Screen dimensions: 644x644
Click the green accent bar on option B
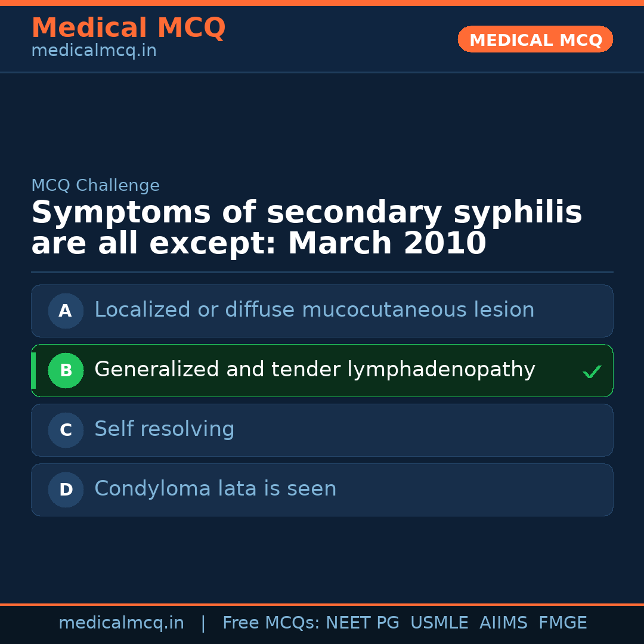click(x=33, y=370)
